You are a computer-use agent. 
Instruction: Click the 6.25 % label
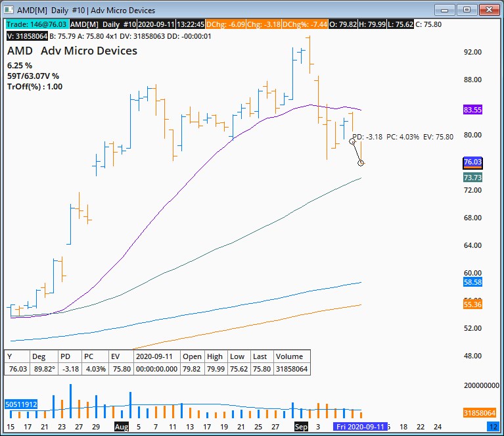20,66
